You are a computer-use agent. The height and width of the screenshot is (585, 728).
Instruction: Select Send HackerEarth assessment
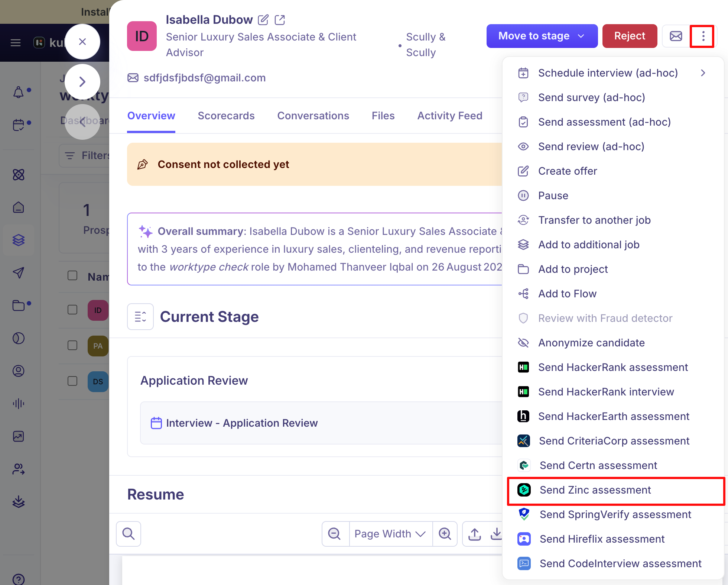(x=613, y=416)
